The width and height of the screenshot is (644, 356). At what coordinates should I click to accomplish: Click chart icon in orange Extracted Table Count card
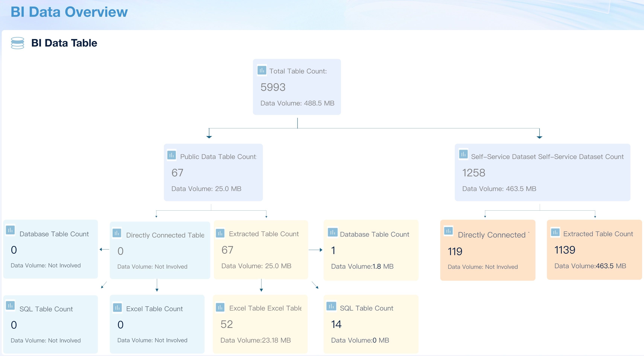[x=555, y=232]
